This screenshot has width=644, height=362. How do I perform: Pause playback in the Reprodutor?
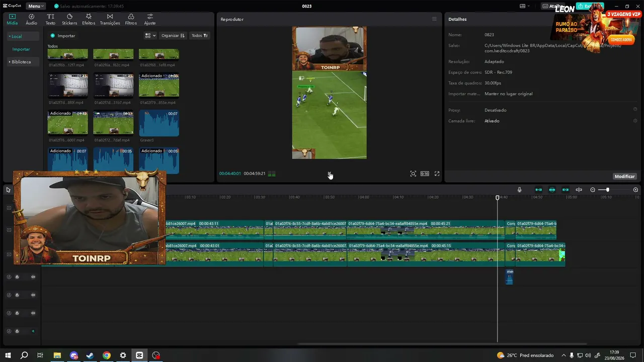coord(330,174)
